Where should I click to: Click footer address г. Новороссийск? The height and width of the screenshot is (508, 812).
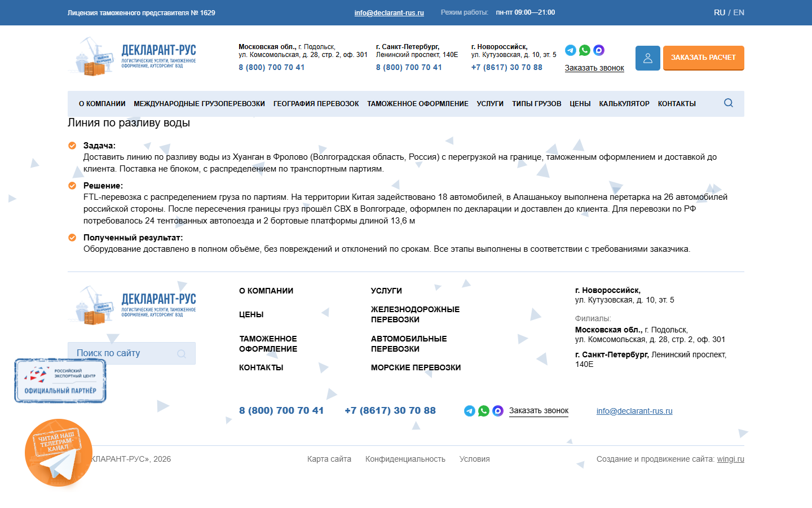pos(608,290)
